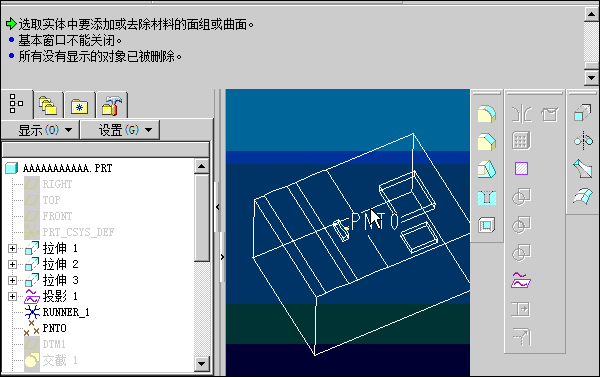Select the Boundary Blend tool icon

(583, 196)
